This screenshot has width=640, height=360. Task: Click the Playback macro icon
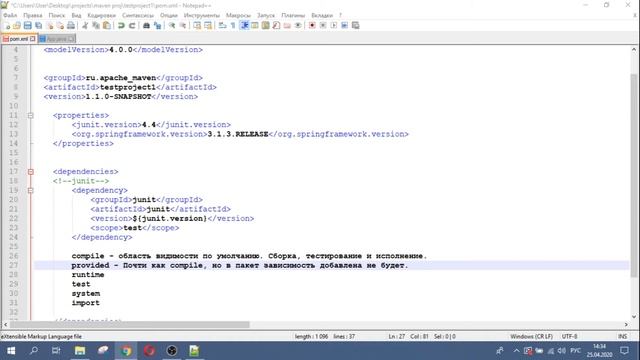(x=333, y=26)
